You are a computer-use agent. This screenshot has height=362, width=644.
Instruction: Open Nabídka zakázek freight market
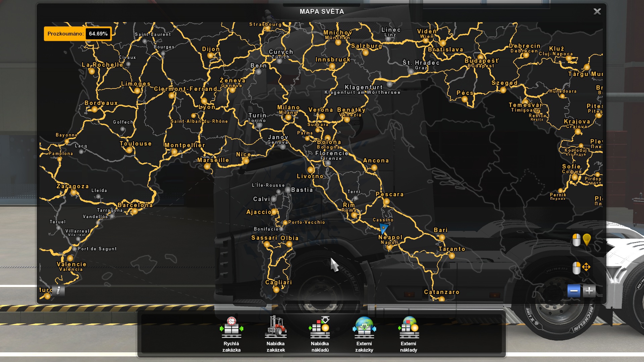point(275,333)
